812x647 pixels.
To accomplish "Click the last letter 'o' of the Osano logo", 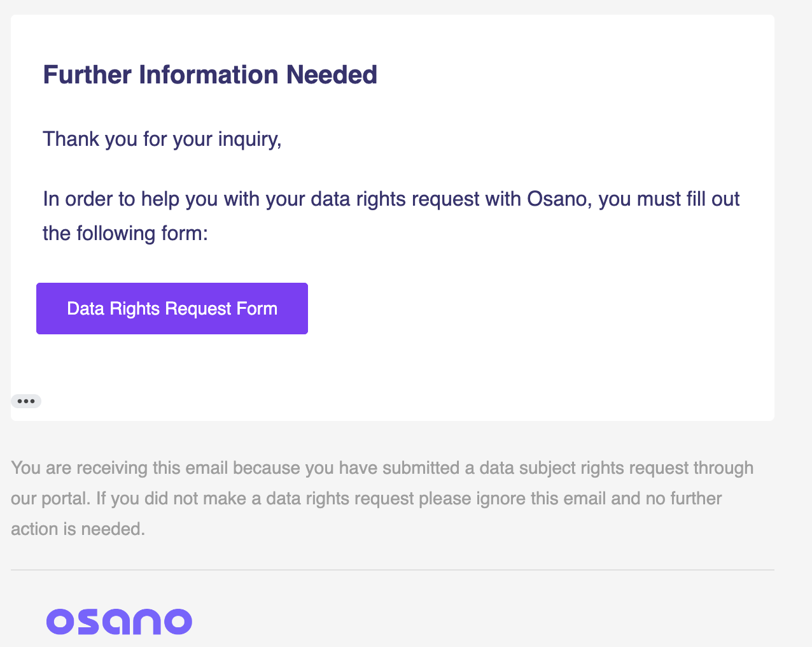I will (x=178, y=622).
